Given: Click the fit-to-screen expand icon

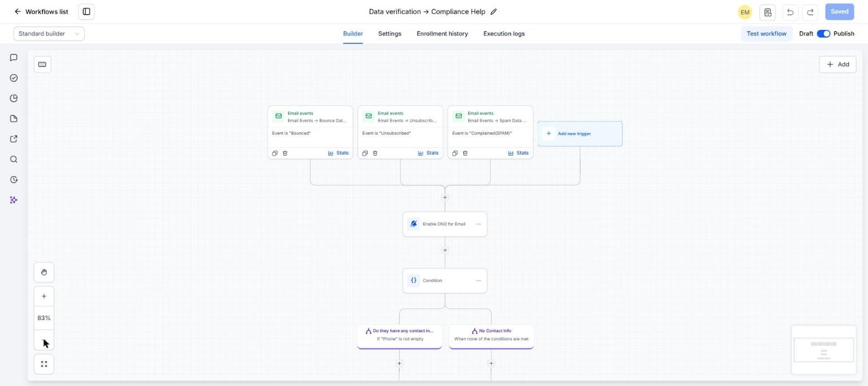Looking at the screenshot, I should 44,364.
